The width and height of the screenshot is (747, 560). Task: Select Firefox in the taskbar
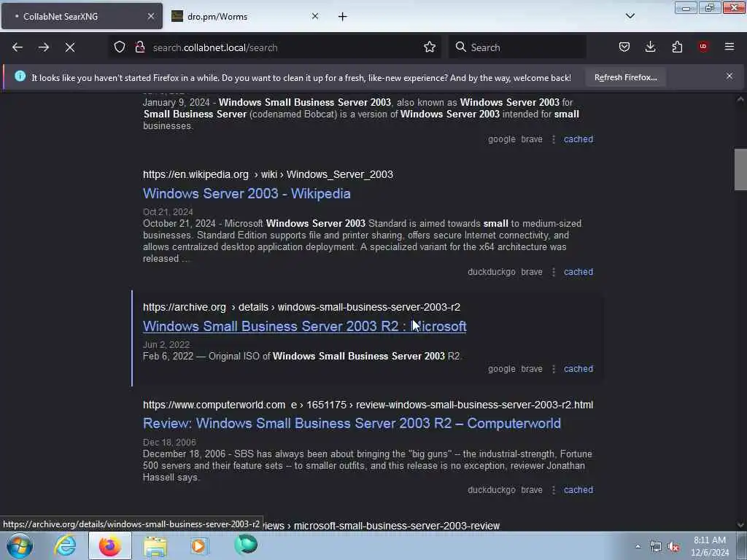coord(110,545)
